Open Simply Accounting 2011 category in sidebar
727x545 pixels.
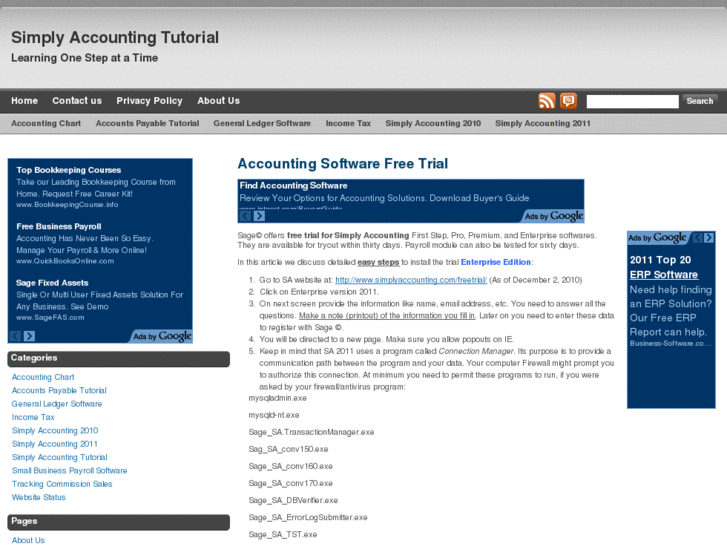[x=54, y=444]
